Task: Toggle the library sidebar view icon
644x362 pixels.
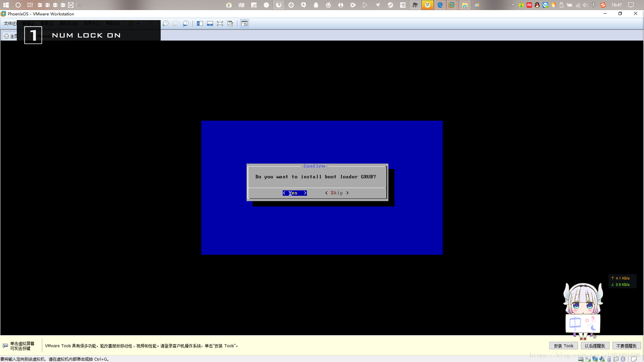Action: pyautogui.click(x=200, y=23)
